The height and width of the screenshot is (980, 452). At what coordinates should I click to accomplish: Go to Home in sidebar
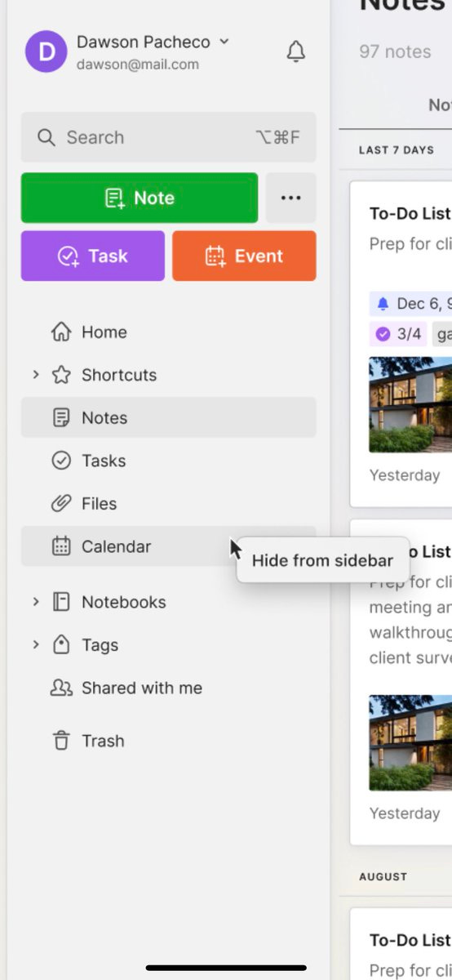pyautogui.click(x=168, y=332)
